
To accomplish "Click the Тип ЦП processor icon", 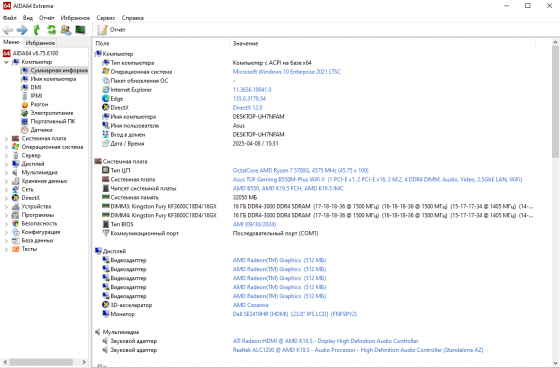I will 106,170.
